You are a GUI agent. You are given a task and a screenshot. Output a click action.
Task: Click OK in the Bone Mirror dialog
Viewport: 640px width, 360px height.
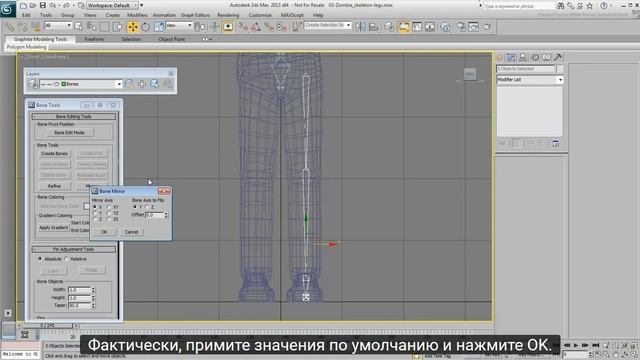104,232
